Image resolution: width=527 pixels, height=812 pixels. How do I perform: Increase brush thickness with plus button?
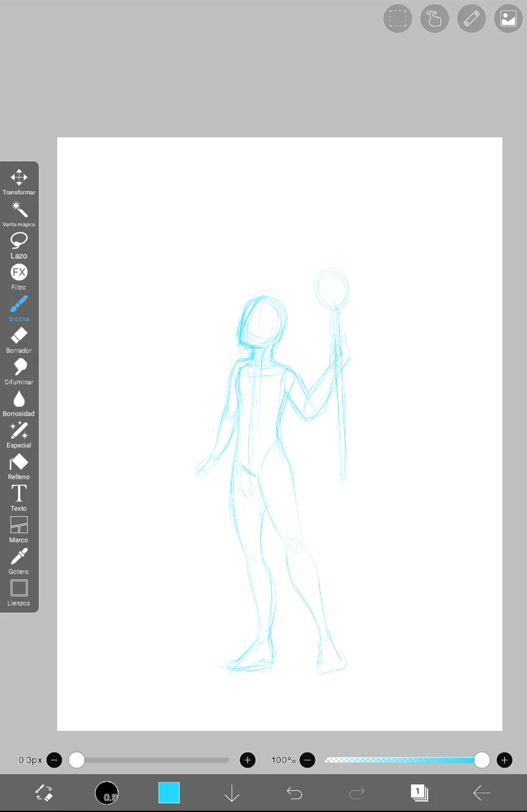[x=248, y=760]
